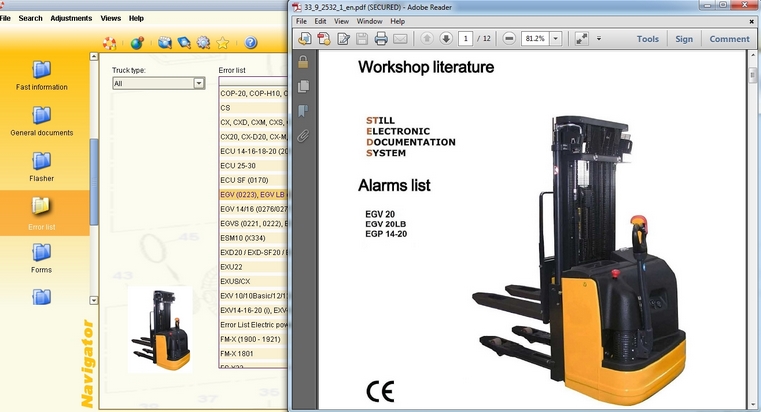Open attachments paperclip panel in Reader
The width and height of the screenshot is (761, 412).
303,135
